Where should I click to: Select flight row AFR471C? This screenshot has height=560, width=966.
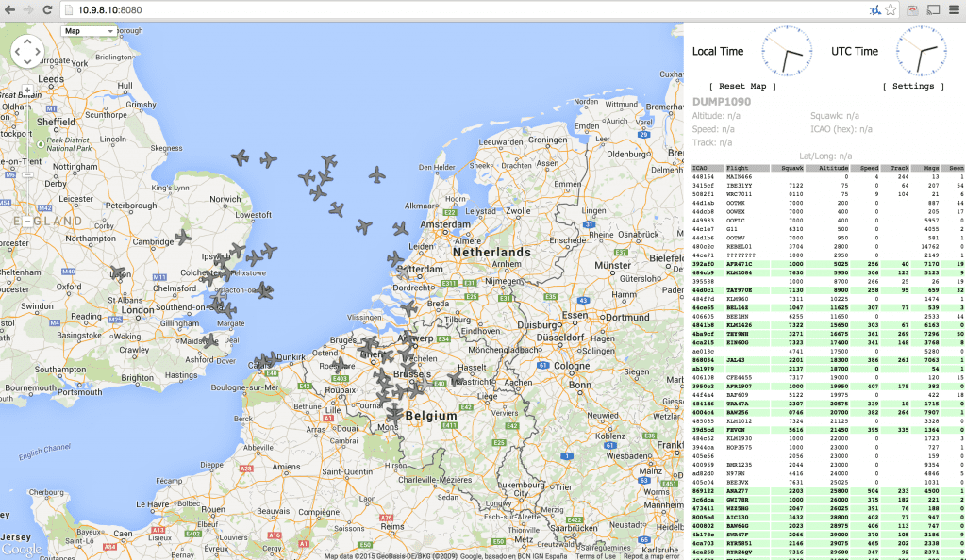click(x=828, y=264)
